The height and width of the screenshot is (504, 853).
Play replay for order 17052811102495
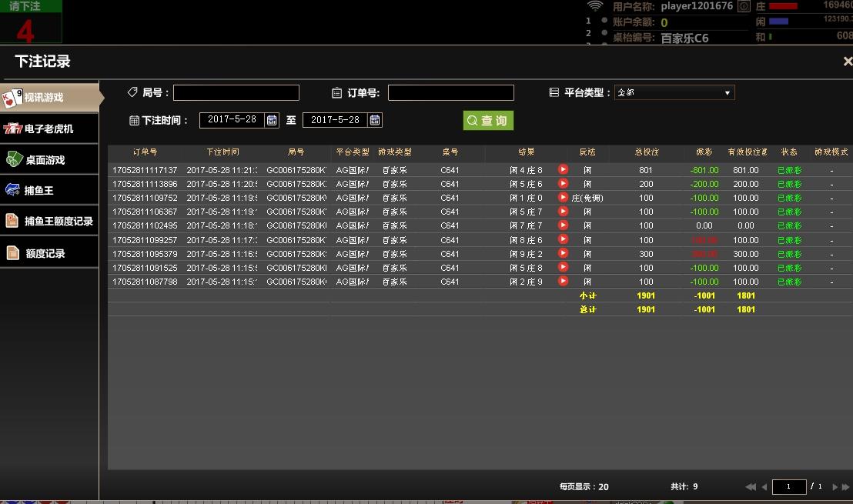coord(563,225)
